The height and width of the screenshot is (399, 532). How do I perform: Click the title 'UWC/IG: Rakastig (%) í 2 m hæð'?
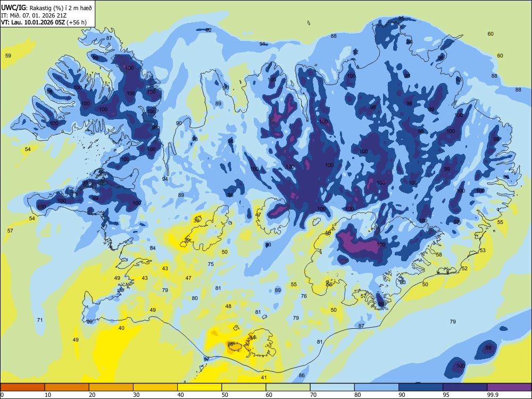[x=46, y=7]
